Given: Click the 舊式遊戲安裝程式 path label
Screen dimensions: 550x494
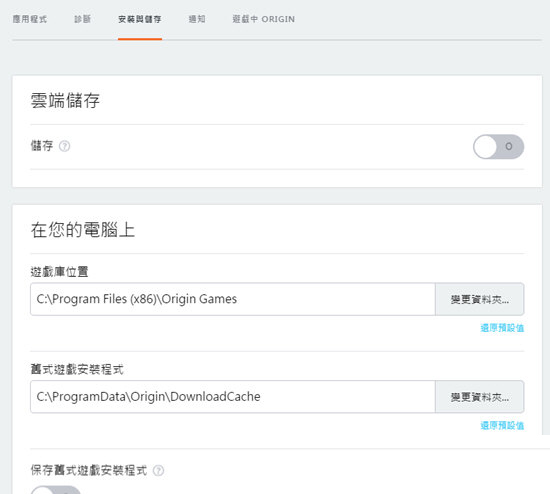Looking at the screenshot, I should click(77, 369).
